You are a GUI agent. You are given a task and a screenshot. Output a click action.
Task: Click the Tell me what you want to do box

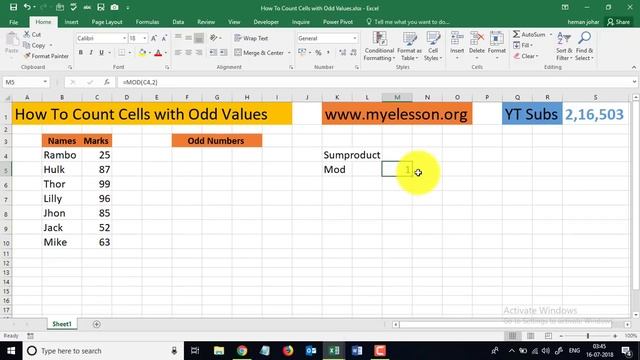408,22
